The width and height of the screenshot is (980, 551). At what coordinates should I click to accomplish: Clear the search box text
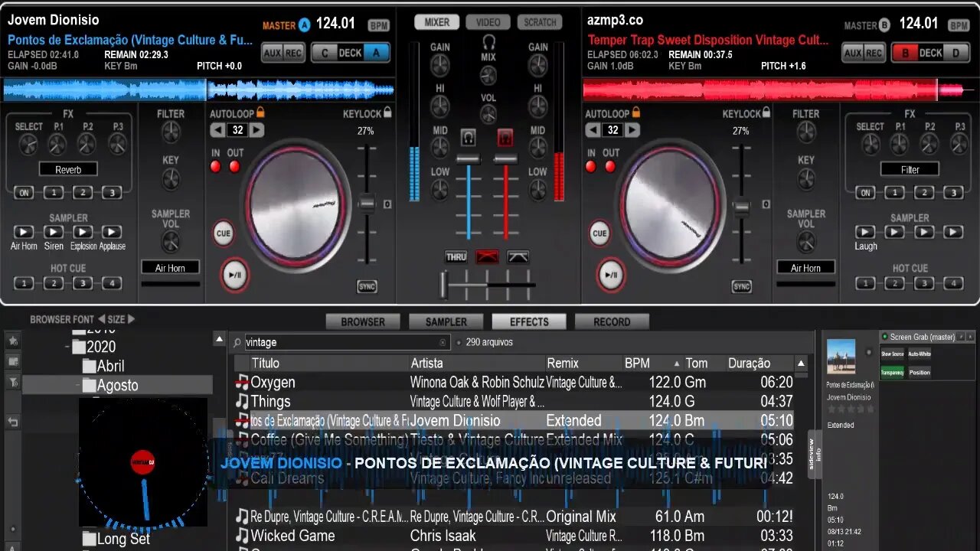pos(443,343)
